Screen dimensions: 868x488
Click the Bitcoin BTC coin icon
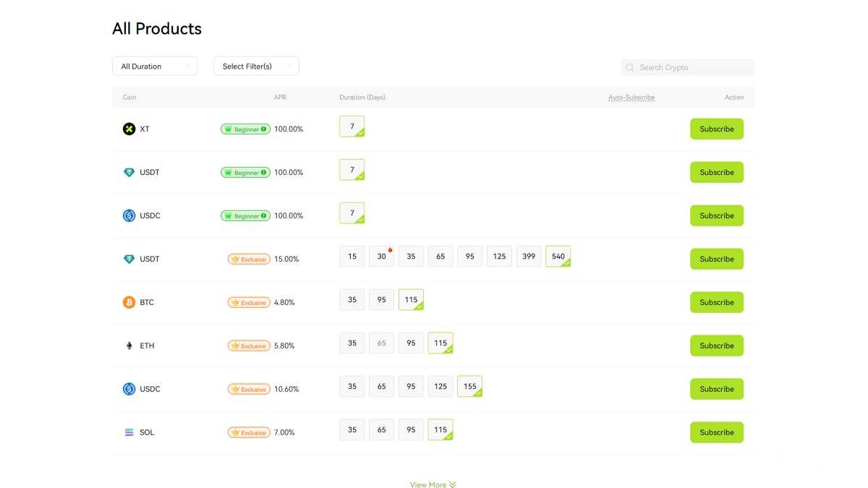click(129, 302)
